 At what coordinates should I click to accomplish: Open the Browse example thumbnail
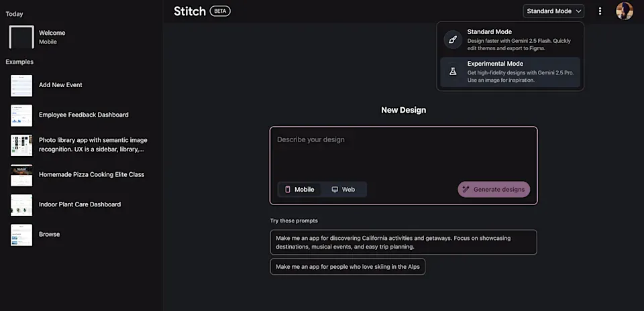pyautogui.click(x=21, y=235)
